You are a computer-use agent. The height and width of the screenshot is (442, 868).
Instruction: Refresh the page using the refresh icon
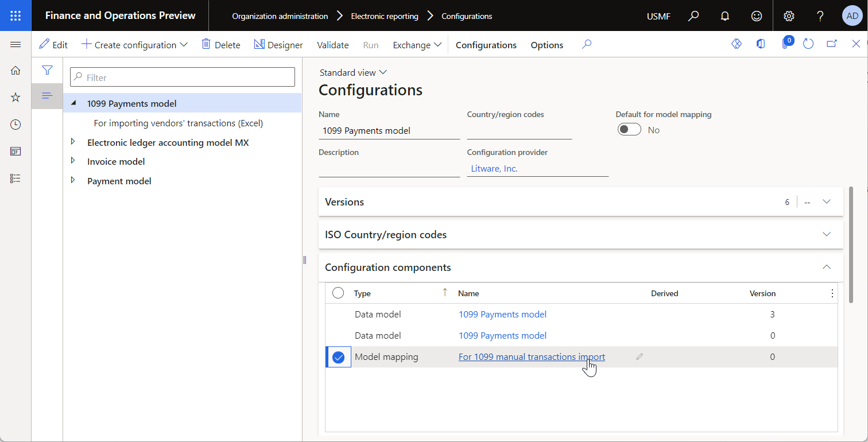(808, 44)
